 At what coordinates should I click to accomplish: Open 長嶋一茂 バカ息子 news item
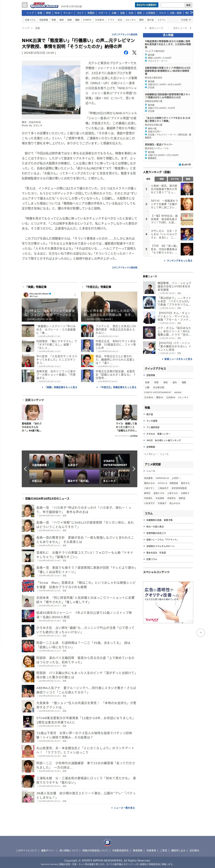pos(79,511)
